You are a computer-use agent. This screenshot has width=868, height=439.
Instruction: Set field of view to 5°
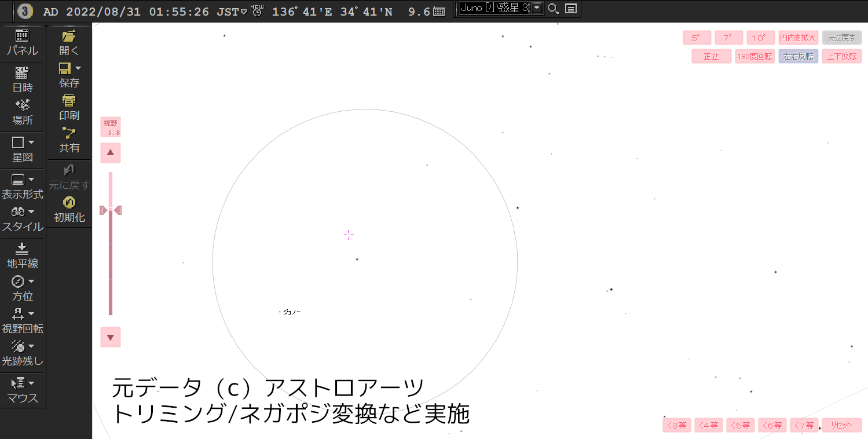pyautogui.click(x=697, y=38)
